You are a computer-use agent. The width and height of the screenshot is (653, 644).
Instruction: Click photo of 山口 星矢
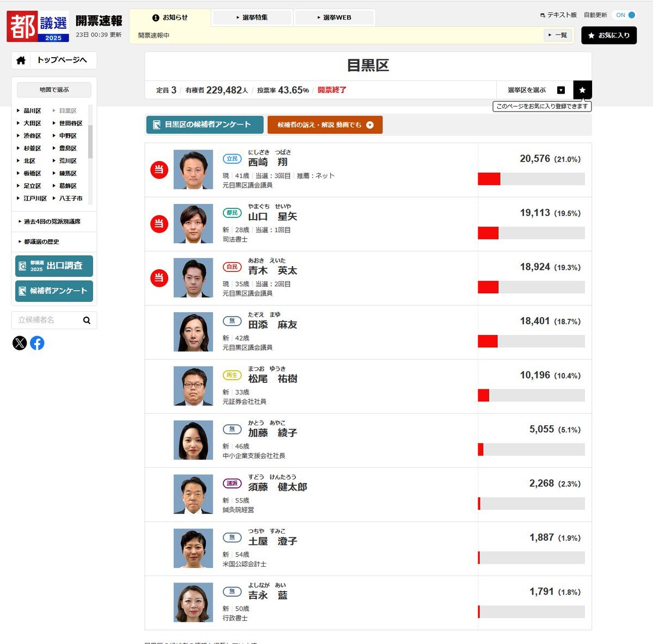193,224
